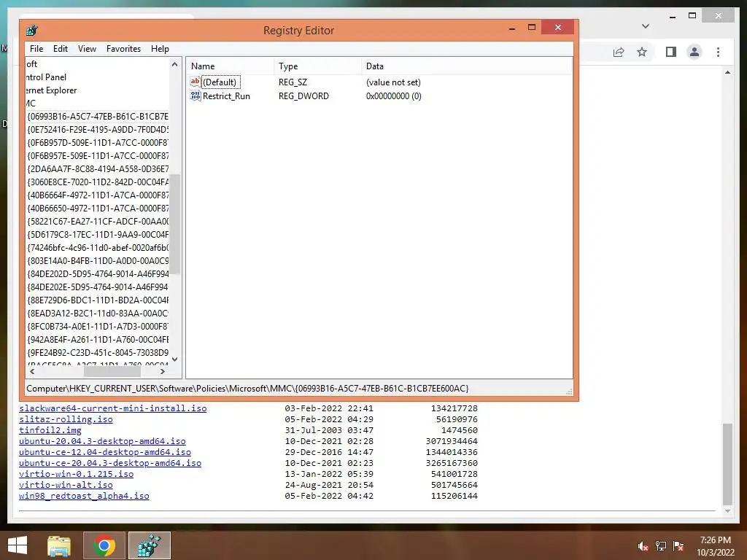Click the Restrict_Run DWORD value icon

[196, 96]
